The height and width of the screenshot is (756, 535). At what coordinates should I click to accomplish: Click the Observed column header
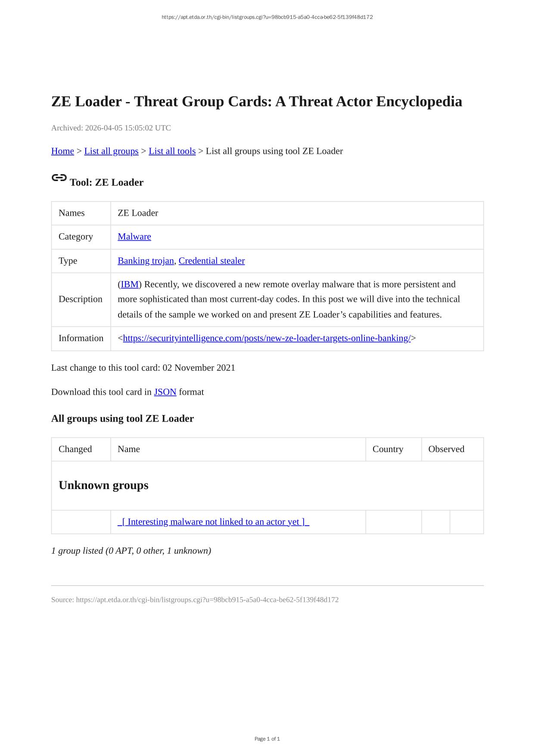[446, 449]
